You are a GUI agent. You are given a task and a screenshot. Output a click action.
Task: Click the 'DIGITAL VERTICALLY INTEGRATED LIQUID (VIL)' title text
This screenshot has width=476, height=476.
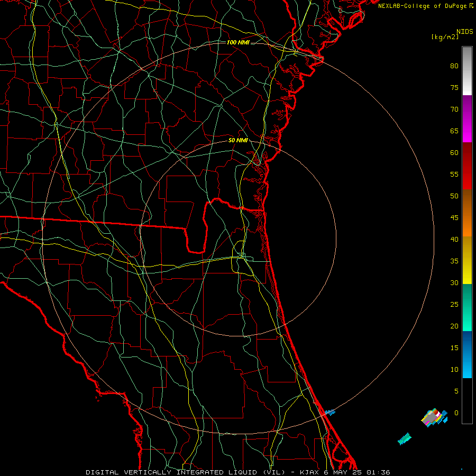pyautogui.click(x=186, y=472)
